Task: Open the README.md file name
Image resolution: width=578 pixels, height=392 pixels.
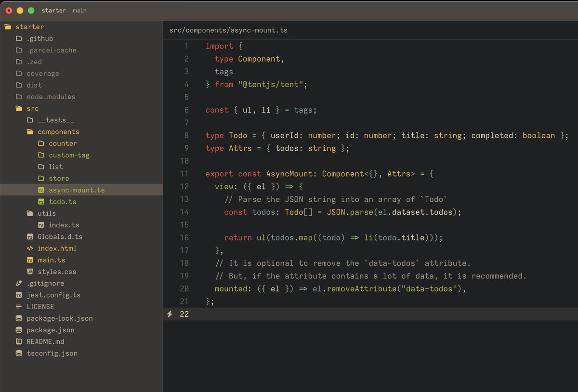Action: 45,341
